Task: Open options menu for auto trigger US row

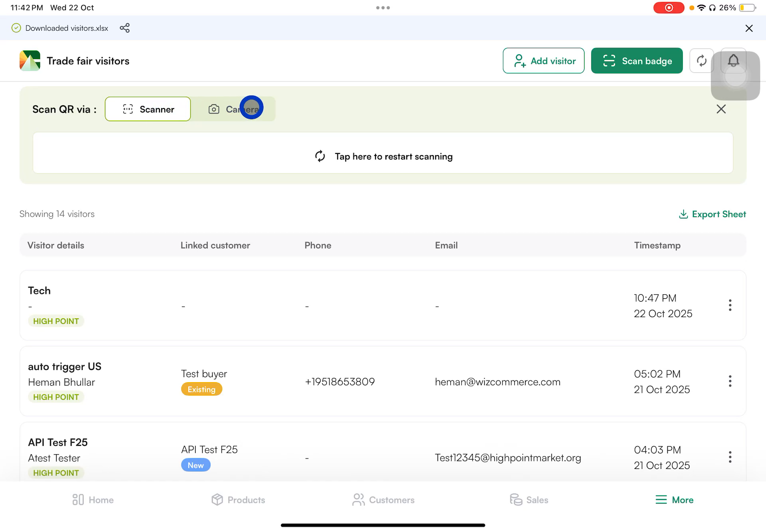Action: point(730,381)
